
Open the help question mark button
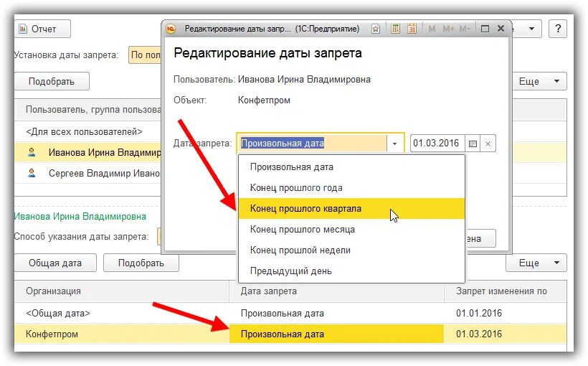(x=558, y=29)
